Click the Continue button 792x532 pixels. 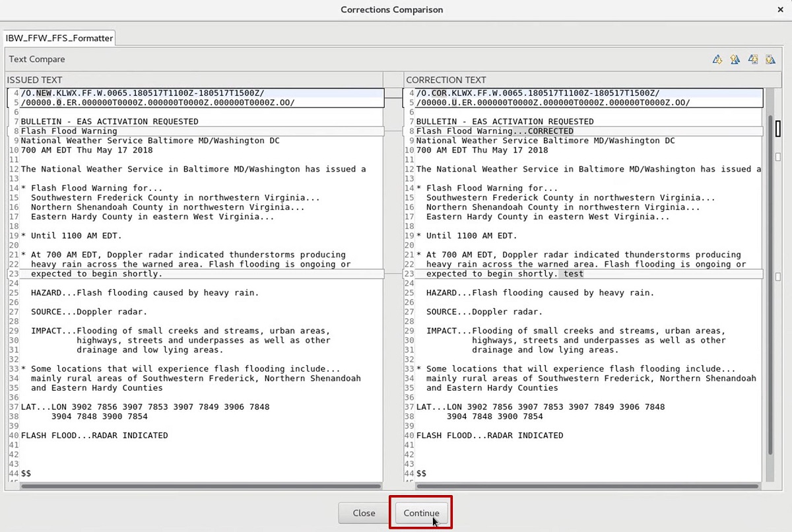[x=421, y=513]
